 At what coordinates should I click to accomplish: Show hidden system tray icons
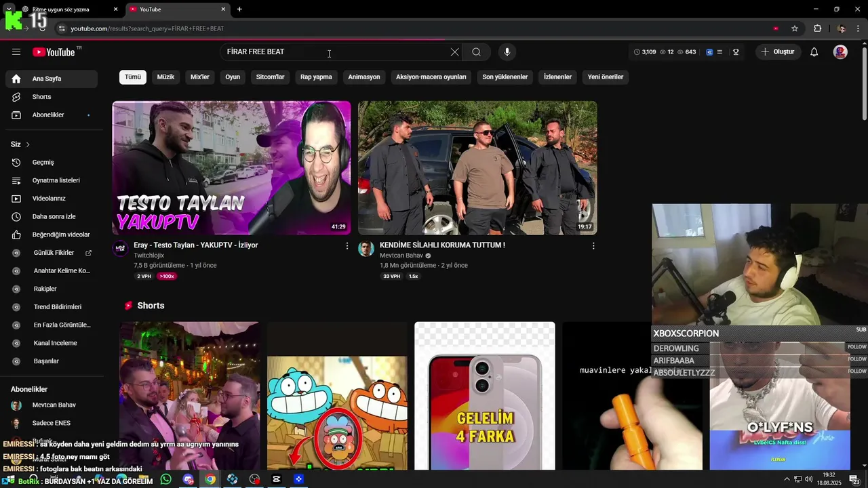coord(787,479)
